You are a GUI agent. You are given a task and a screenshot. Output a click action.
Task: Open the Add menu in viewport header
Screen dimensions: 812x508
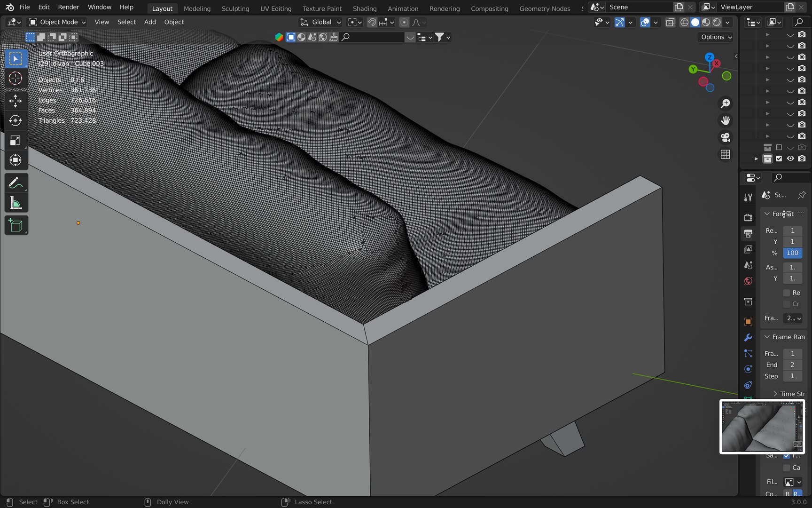point(150,22)
